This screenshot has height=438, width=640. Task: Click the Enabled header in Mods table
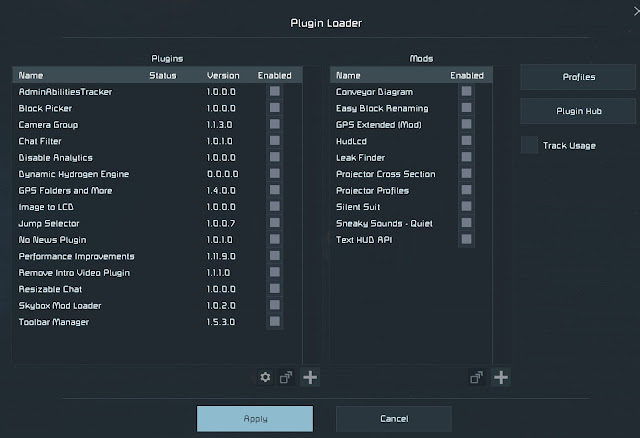coord(467,76)
